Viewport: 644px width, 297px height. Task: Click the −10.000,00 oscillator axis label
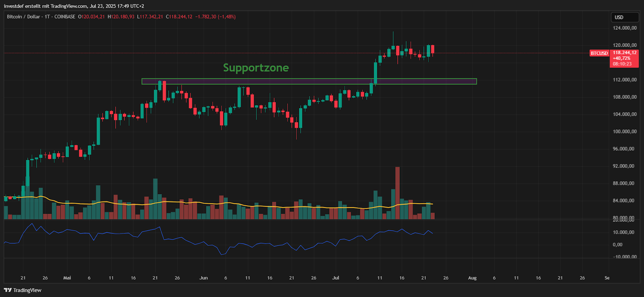pyautogui.click(x=625, y=257)
